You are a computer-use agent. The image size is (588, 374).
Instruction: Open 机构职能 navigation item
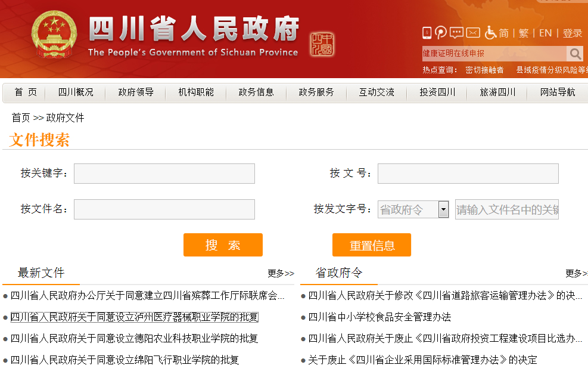[x=196, y=92]
